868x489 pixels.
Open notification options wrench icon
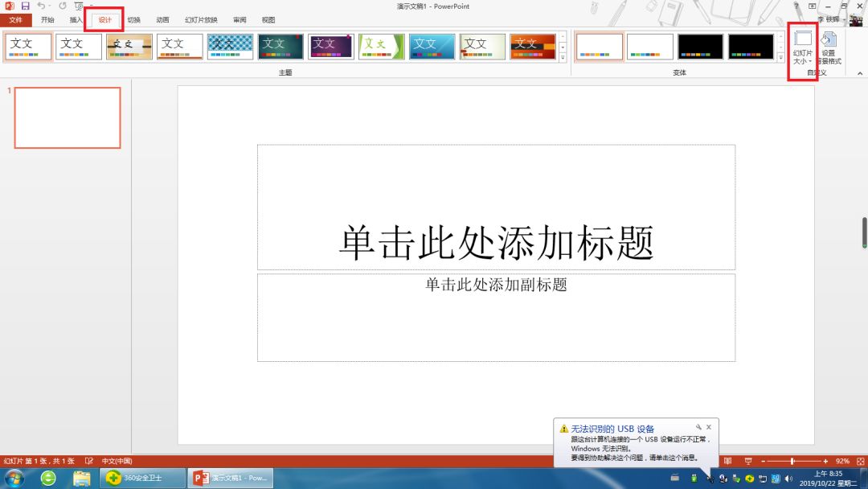coord(698,427)
